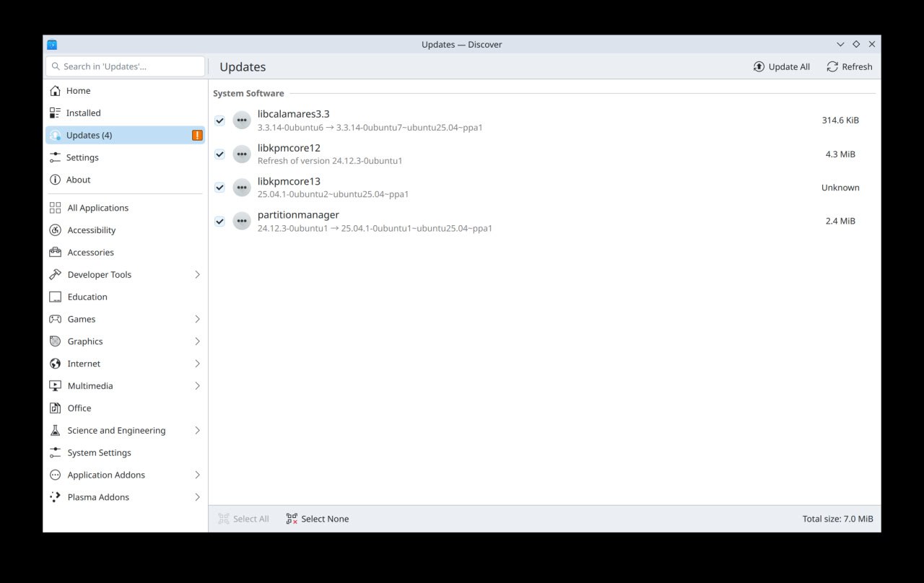Click the Discover app icon in title bar
The height and width of the screenshot is (583, 924).
click(x=52, y=45)
